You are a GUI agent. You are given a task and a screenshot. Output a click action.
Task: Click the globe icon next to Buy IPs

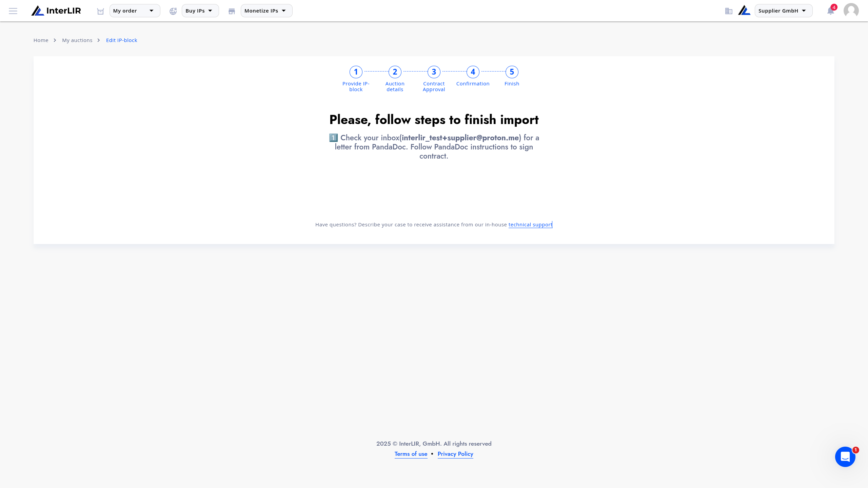pos(173,11)
